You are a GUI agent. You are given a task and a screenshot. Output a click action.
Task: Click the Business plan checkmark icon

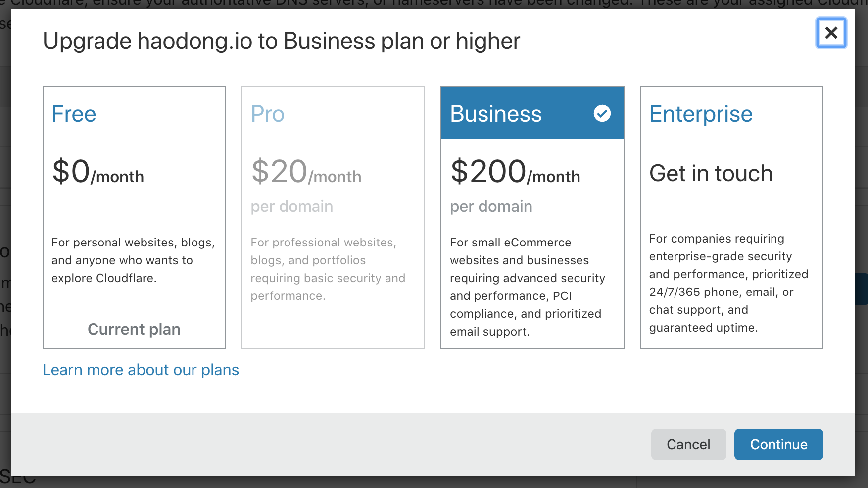point(602,113)
